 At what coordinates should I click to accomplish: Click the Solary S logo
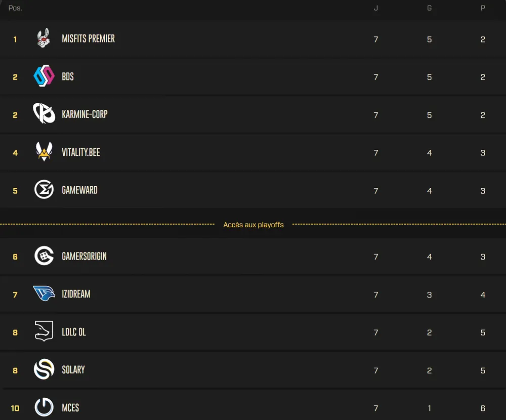pyautogui.click(x=44, y=369)
